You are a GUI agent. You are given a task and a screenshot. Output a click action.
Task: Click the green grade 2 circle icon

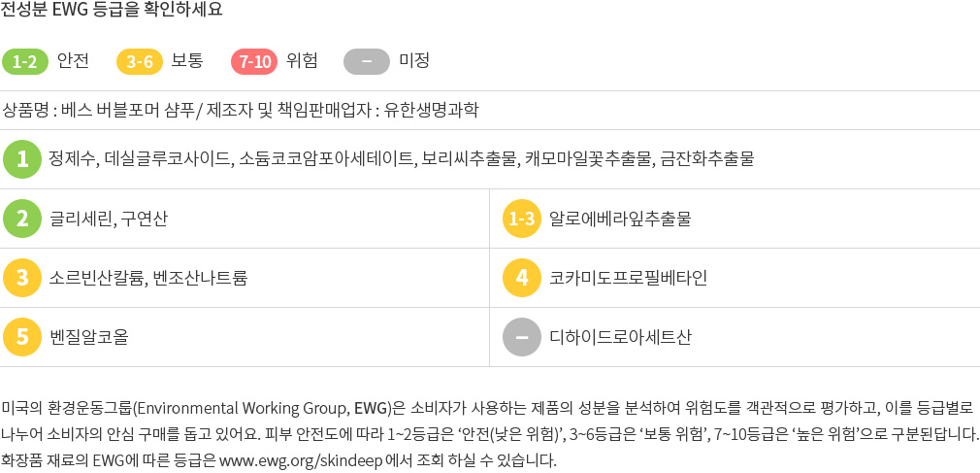pos(22,219)
